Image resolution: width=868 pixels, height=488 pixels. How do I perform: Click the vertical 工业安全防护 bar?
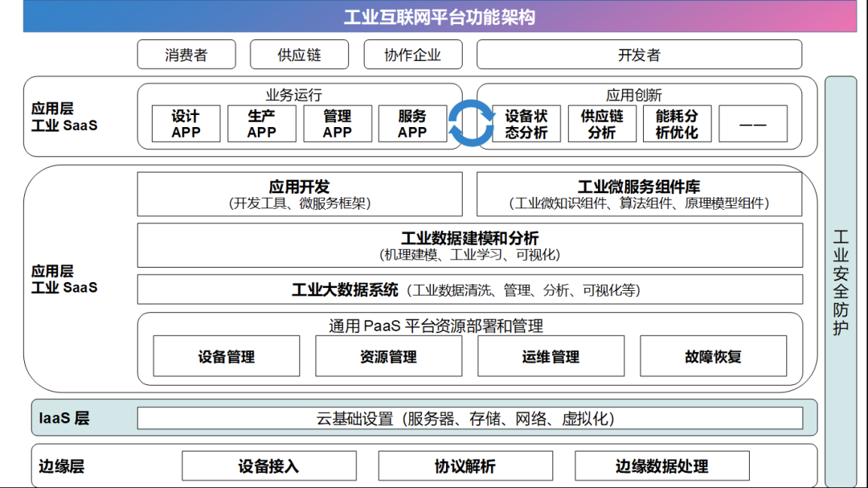click(x=841, y=281)
